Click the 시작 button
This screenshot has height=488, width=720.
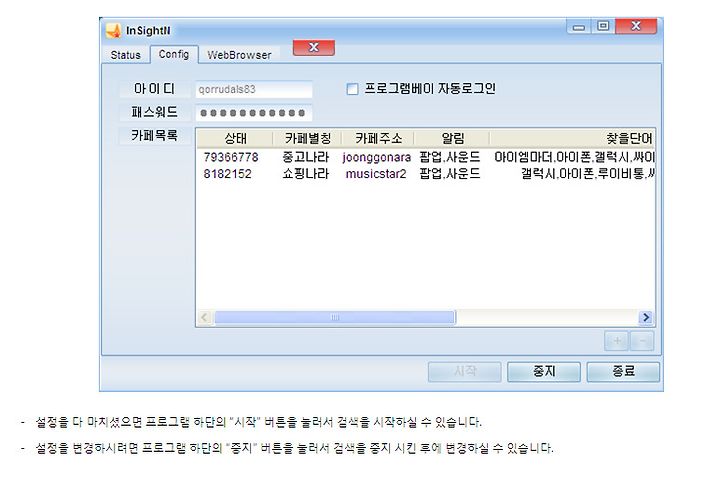(464, 371)
